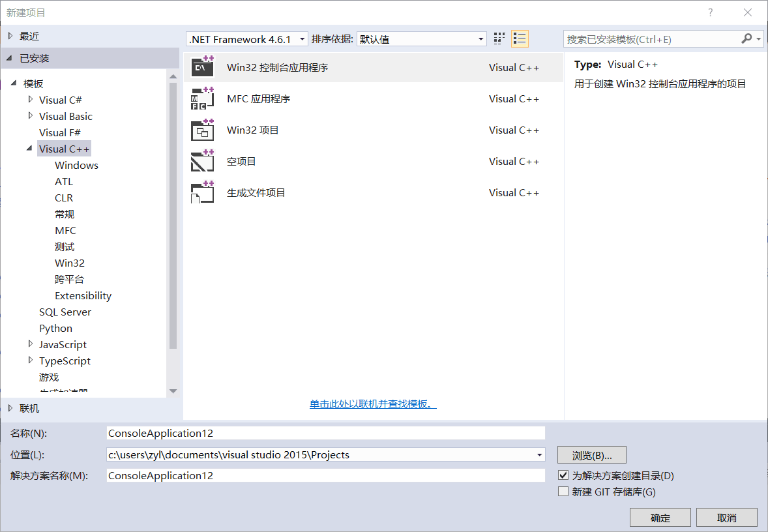This screenshot has width=768, height=532.
Task: Uncheck 为解决方案创建目录 option
Action: (x=563, y=475)
